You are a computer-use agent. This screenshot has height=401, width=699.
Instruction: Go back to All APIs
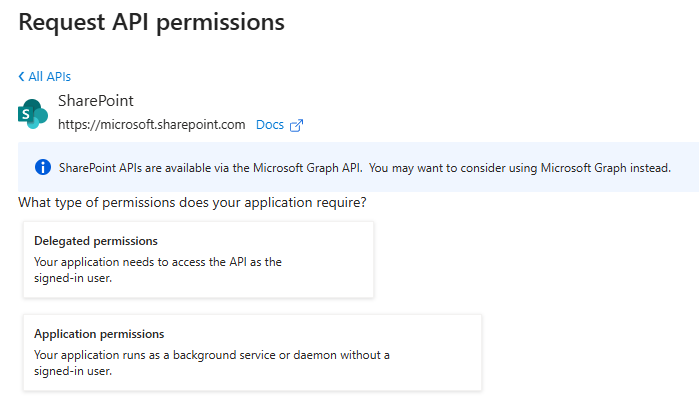point(49,77)
